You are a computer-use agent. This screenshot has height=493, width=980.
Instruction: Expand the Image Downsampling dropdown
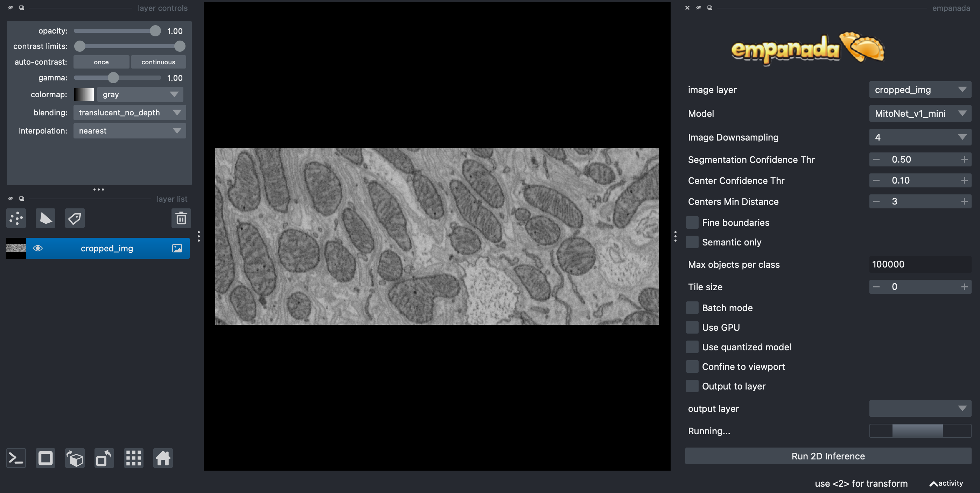click(920, 137)
